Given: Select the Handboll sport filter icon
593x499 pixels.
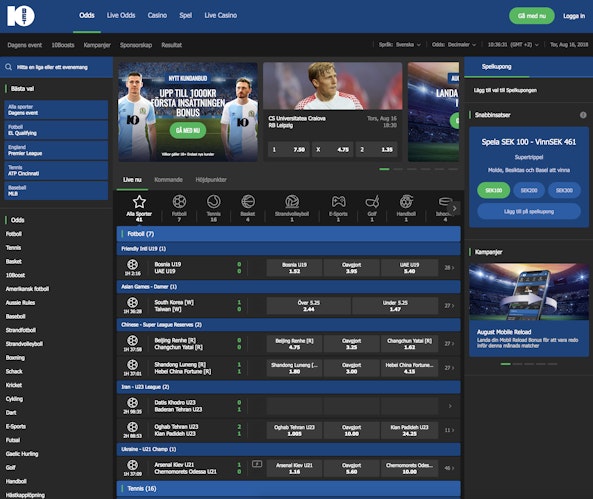Looking at the screenshot, I should click(x=406, y=202).
